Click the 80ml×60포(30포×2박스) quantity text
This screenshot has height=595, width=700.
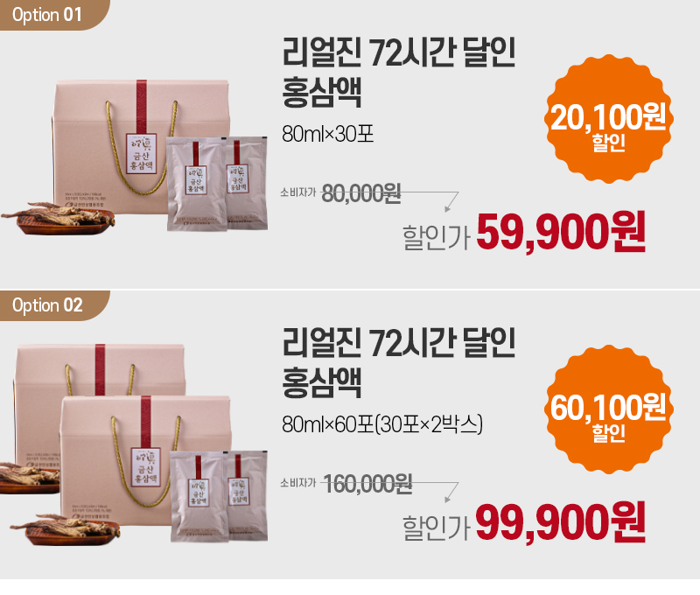[x=382, y=424]
